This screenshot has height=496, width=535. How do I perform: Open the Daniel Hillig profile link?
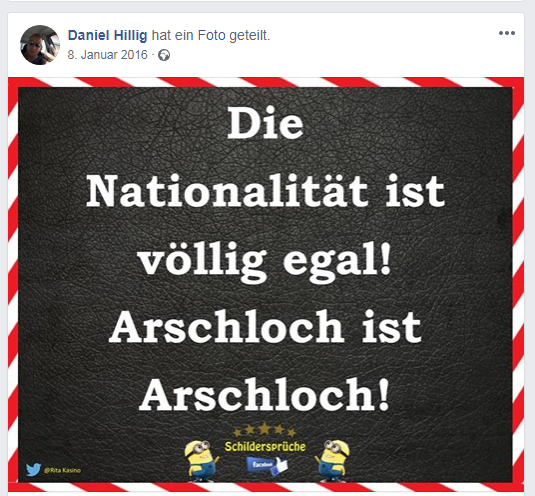(x=107, y=35)
